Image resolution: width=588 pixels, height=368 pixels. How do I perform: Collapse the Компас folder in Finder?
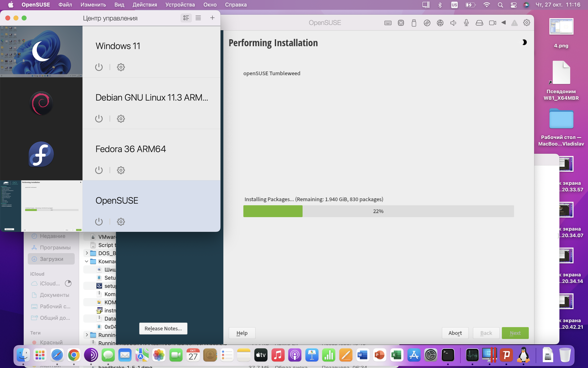87,261
